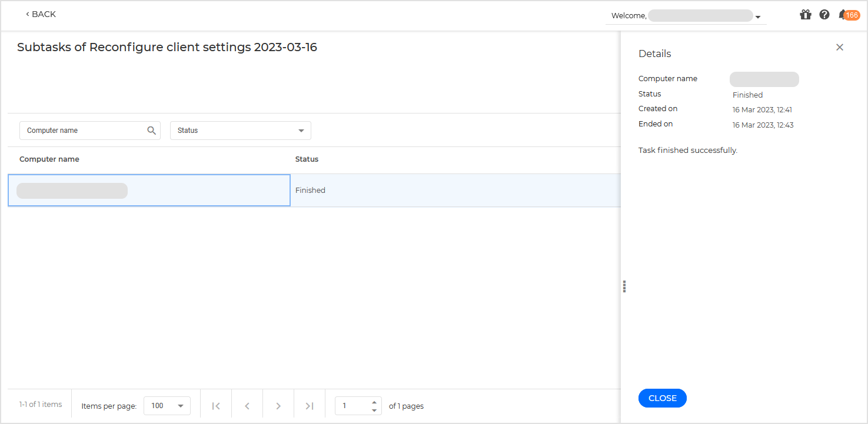Increment the page number with up arrow
Screen dimensions: 868x424
374,402
